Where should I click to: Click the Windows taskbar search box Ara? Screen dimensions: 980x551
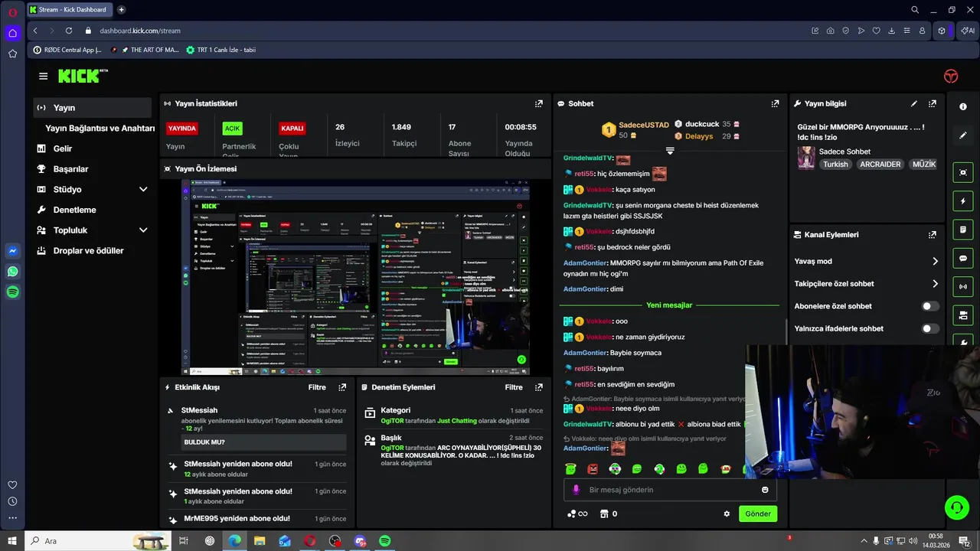(98, 541)
